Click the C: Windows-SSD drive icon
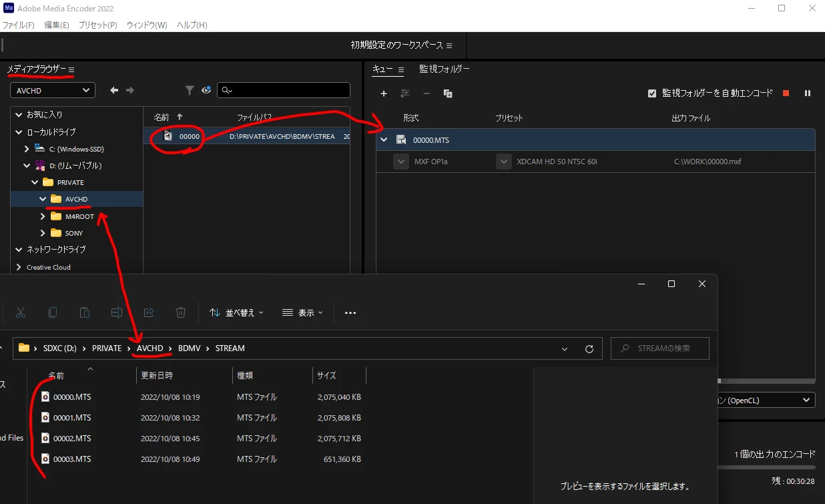This screenshot has height=504, width=825. coord(39,148)
